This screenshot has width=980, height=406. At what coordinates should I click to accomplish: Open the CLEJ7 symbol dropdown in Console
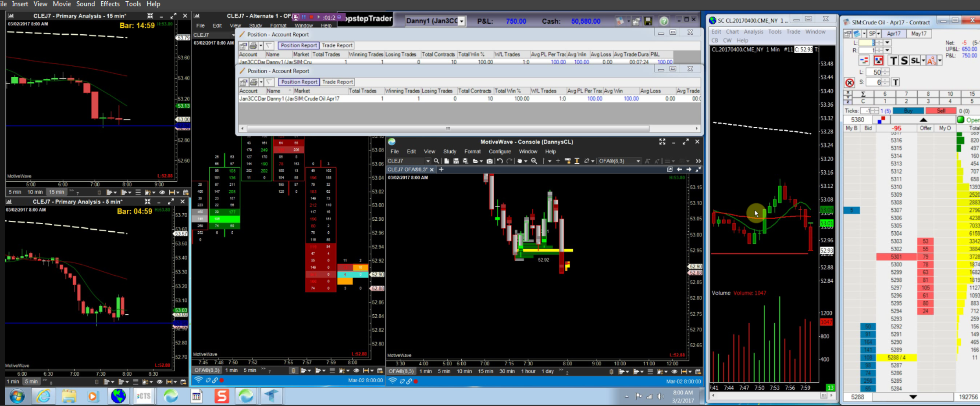[428, 161]
